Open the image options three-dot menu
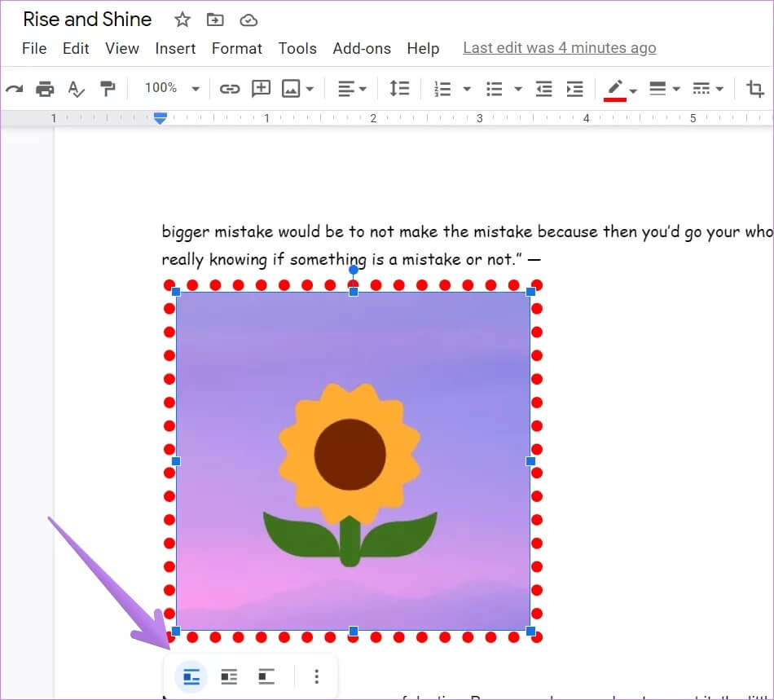The height and width of the screenshot is (700, 774). 317,676
